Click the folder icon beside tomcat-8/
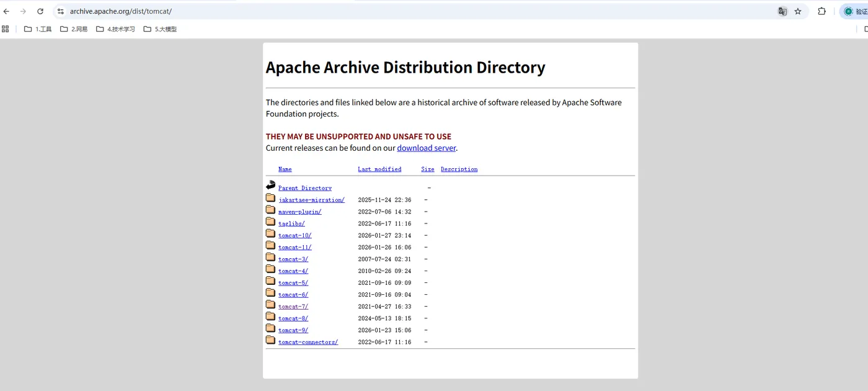The image size is (868, 391). click(x=270, y=315)
